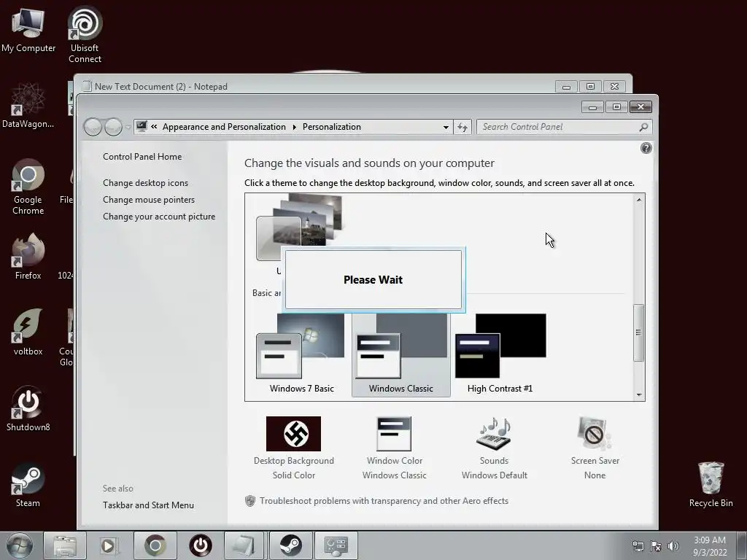This screenshot has height=560, width=747.
Task: Select the High Contrast #1 theme
Action: [500, 354]
